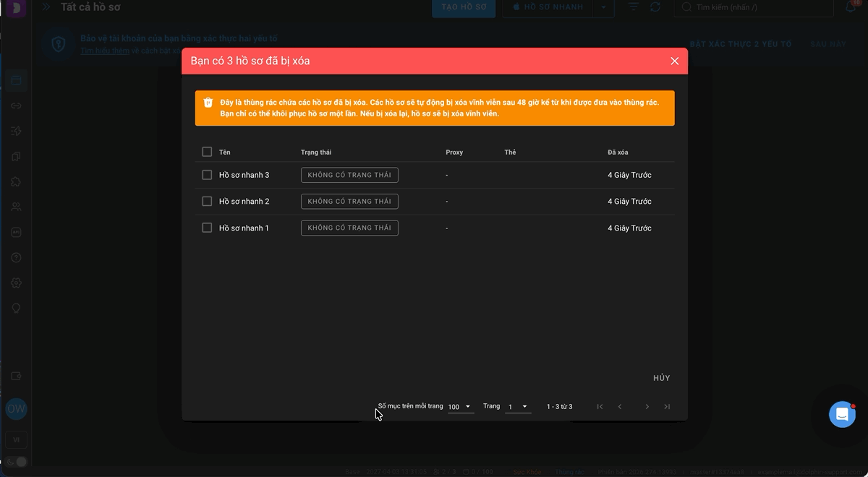
Task: Open the Help question mark sidebar icon
Action: tap(16, 257)
